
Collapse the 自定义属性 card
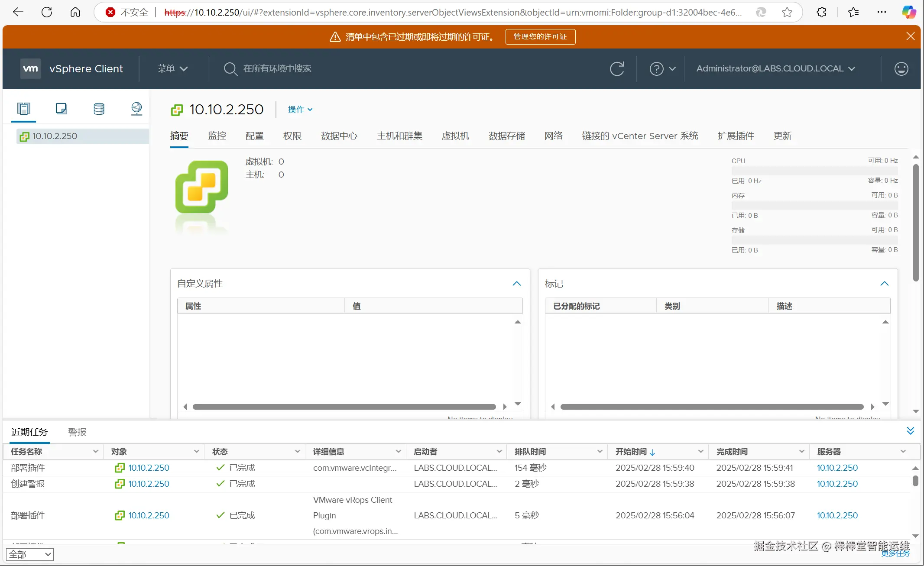pos(516,284)
